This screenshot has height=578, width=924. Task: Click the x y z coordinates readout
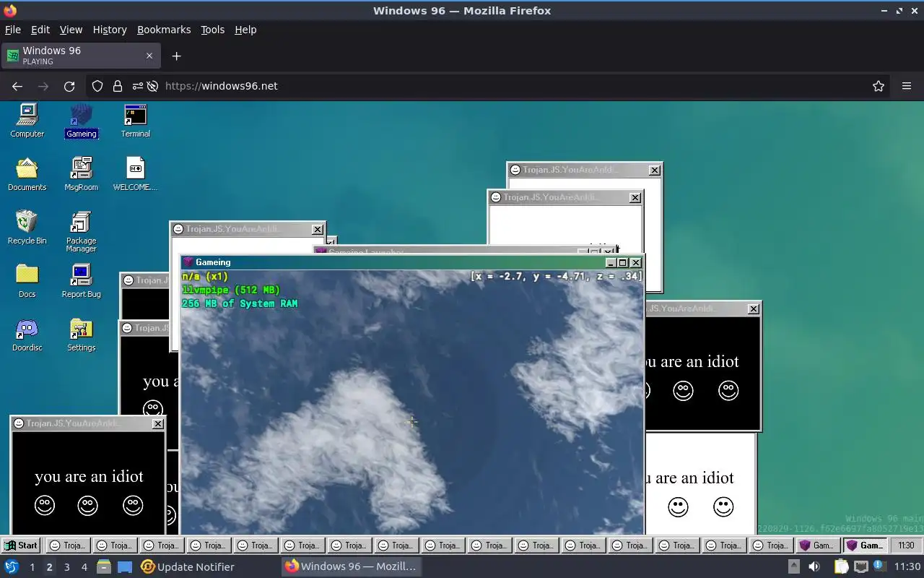555,276
